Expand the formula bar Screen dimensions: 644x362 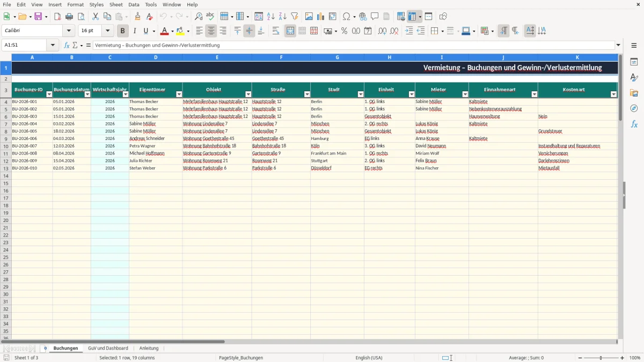618,45
